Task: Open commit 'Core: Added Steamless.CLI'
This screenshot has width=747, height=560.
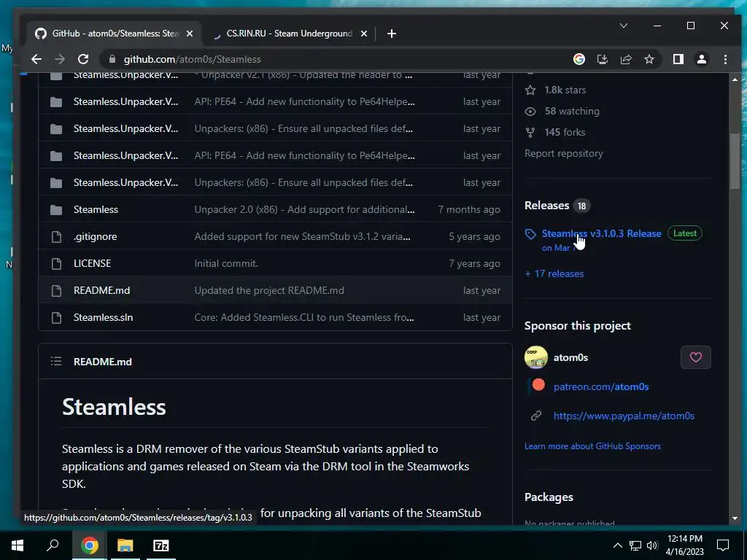Action: (x=304, y=317)
